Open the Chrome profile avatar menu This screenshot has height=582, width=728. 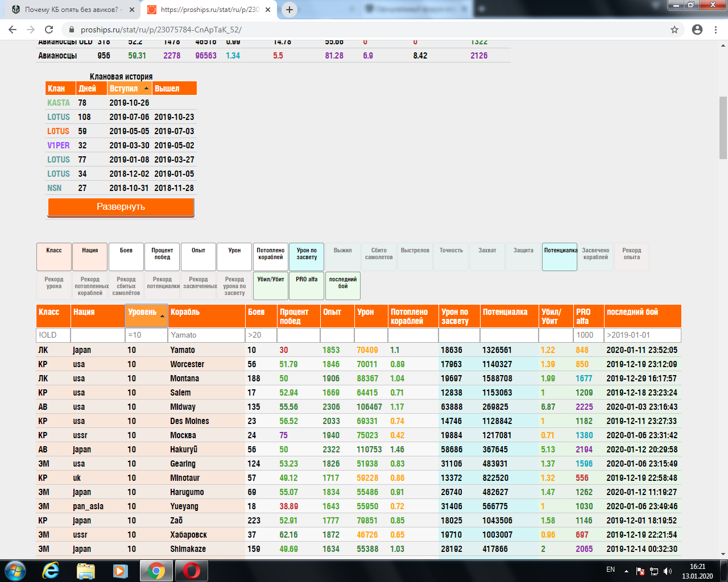tap(697, 30)
